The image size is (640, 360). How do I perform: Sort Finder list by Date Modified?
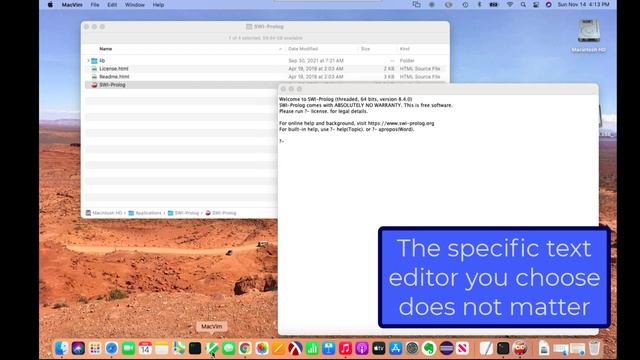[x=303, y=49]
